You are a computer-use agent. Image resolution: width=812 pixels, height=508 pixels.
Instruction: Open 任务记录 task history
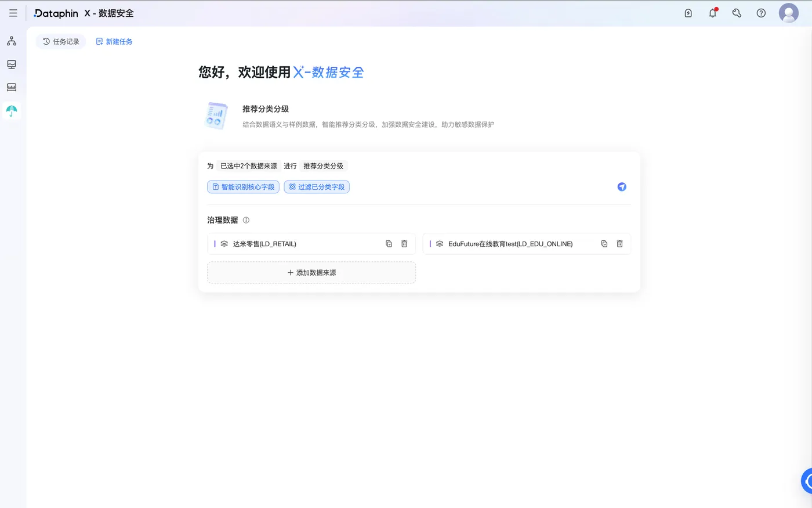point(61,41)
